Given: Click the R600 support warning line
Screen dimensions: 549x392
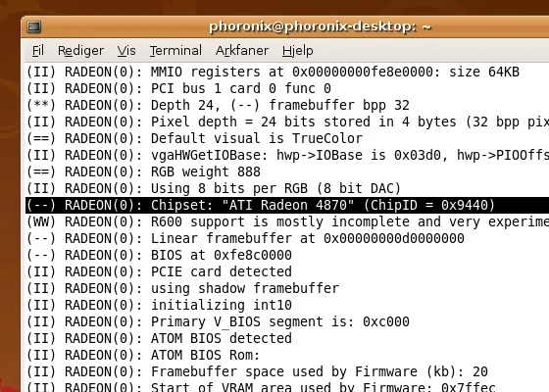Looking at the screenshot, I should (288, 221).
